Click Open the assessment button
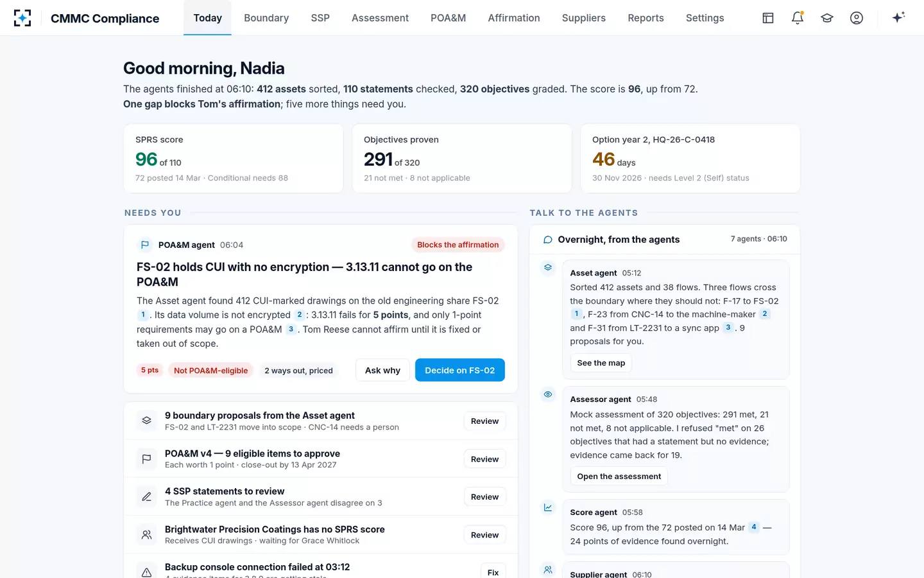924x578 pixels. pos(619,477)
